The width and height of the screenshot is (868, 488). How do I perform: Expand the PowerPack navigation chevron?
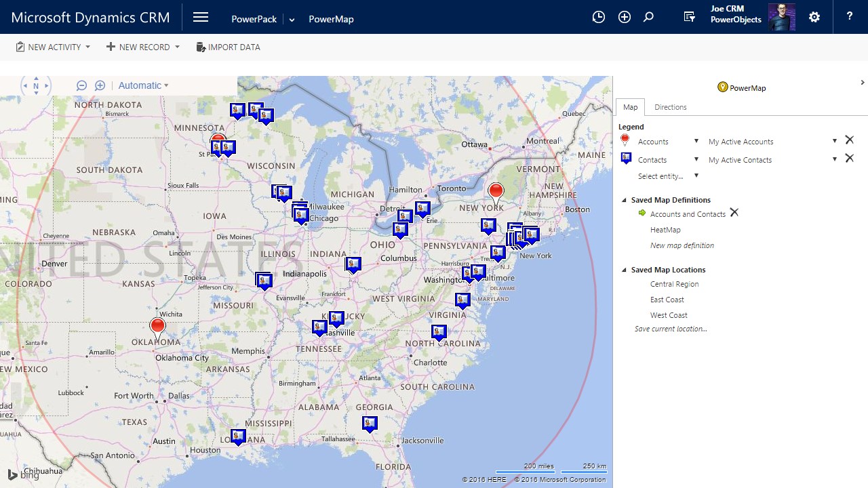(x=292, y=20)
